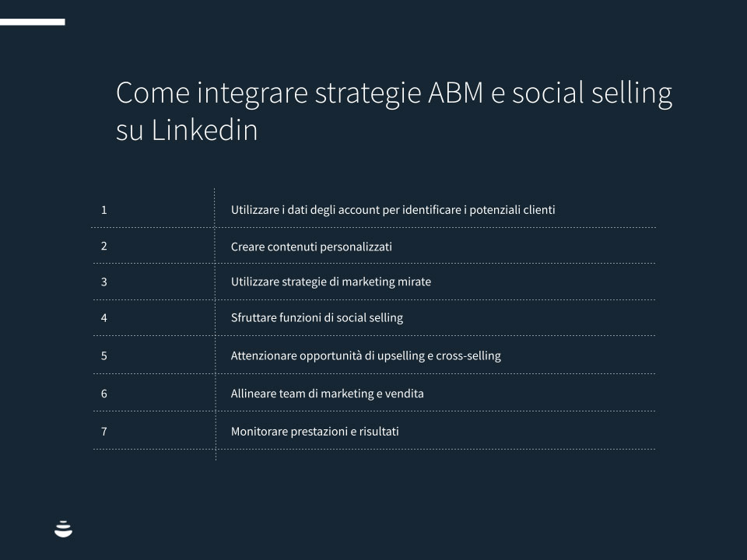
Task: Click "Monitorare prestazioni e risultati" text
Action: [314, 431]
